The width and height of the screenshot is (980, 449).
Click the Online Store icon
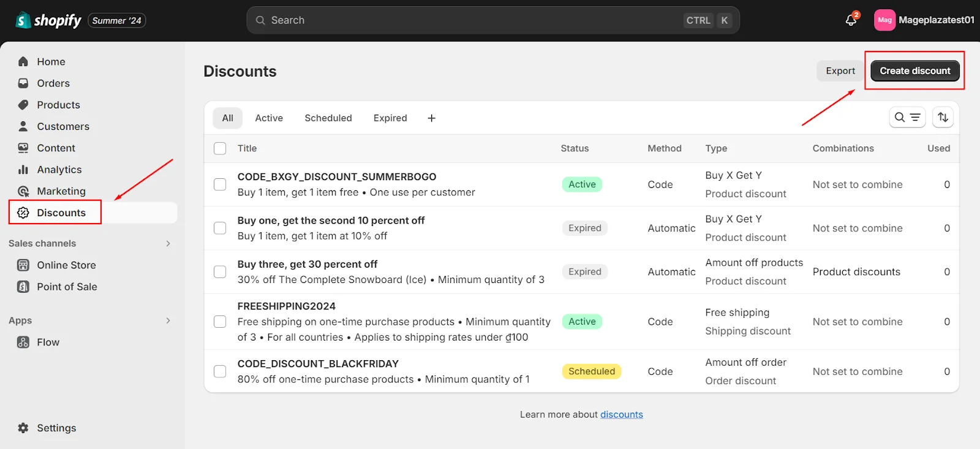(x=23, y=265)
